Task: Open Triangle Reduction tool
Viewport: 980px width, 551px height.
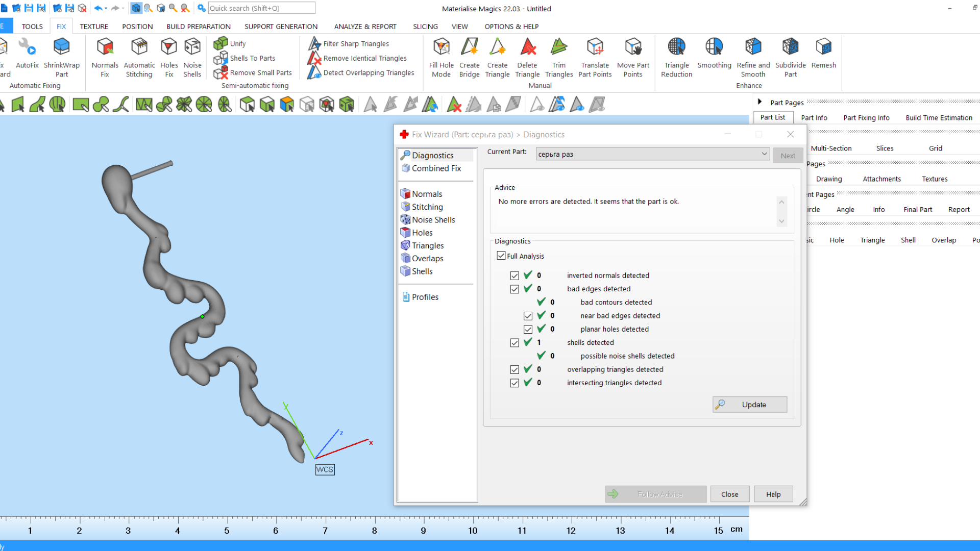Action: coord(676,57)
